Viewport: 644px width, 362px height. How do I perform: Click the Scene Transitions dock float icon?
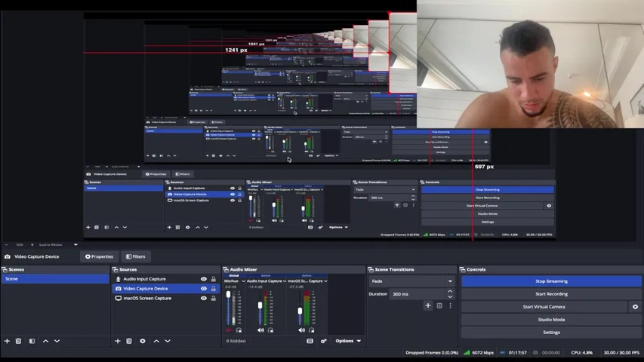coord(371,270)
